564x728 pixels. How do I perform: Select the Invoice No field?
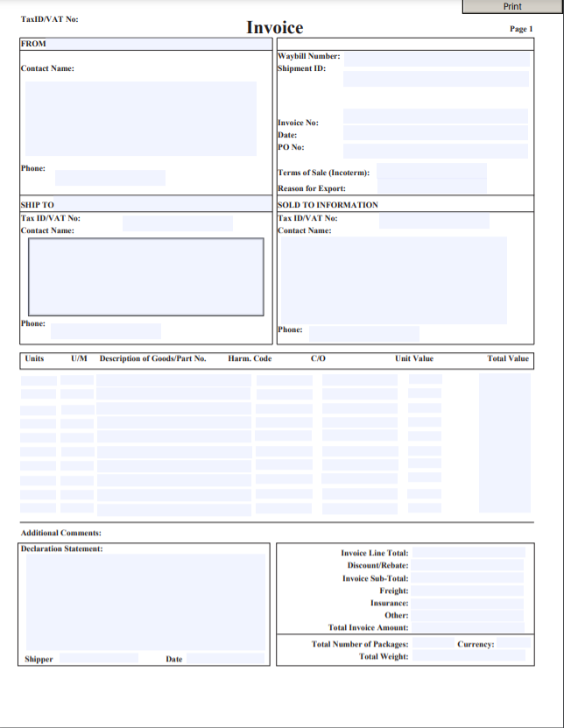tap(435, 117)
